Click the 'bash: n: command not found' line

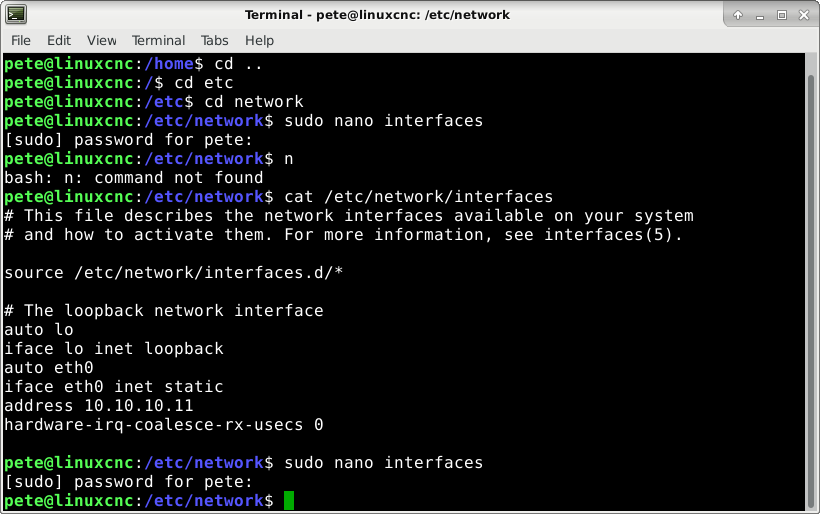coord(134,178)
